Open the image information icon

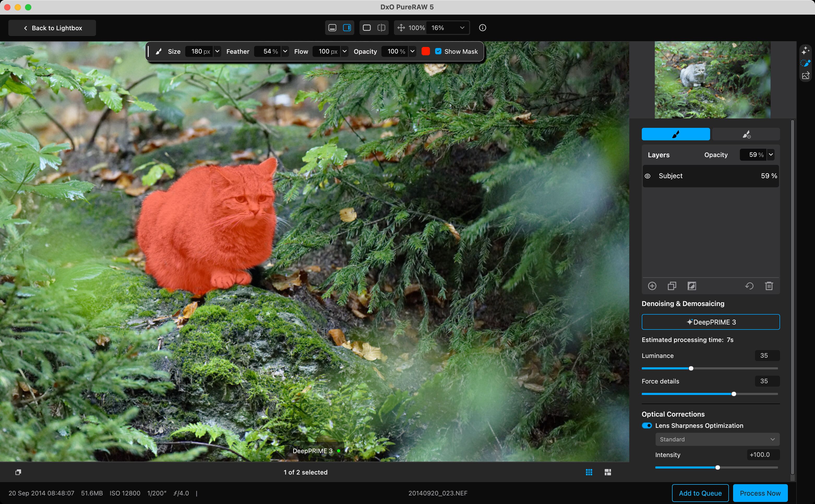click(482, 28)
